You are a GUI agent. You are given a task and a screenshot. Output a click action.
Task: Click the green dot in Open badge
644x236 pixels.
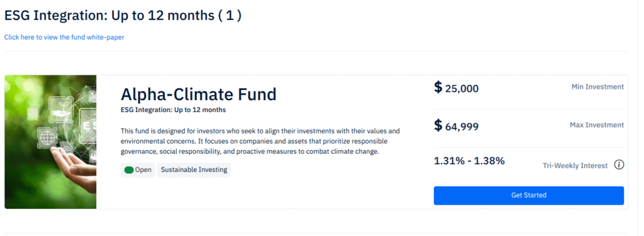[129, 170]
